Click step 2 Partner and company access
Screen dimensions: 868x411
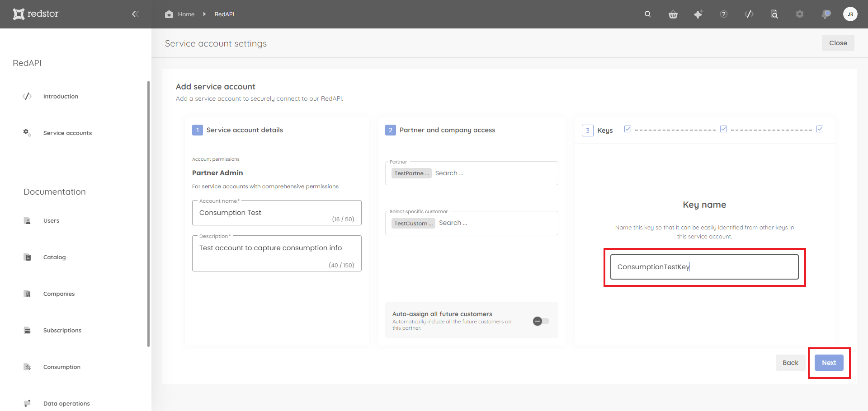click(440, 130)
